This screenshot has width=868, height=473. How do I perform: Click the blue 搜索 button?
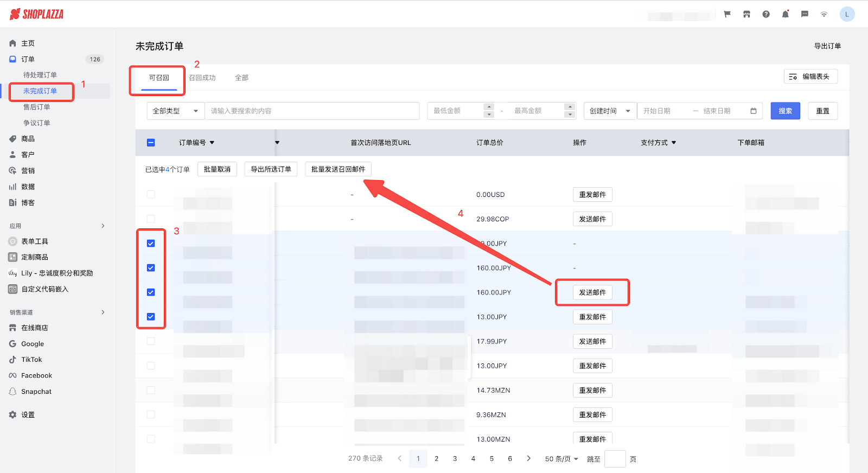point(785,111)
